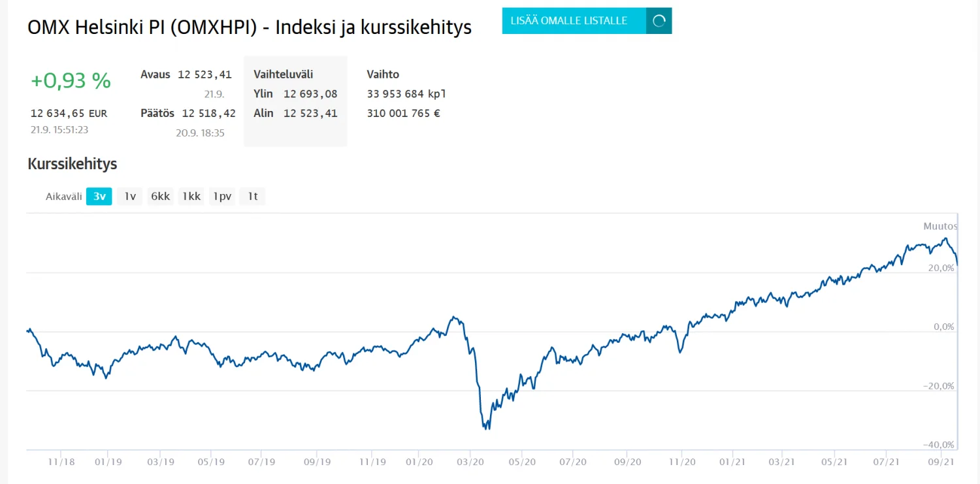The image size is (980, 484).
Task: Click the Kurssikehitys section heading
Action: click(72, 163)
